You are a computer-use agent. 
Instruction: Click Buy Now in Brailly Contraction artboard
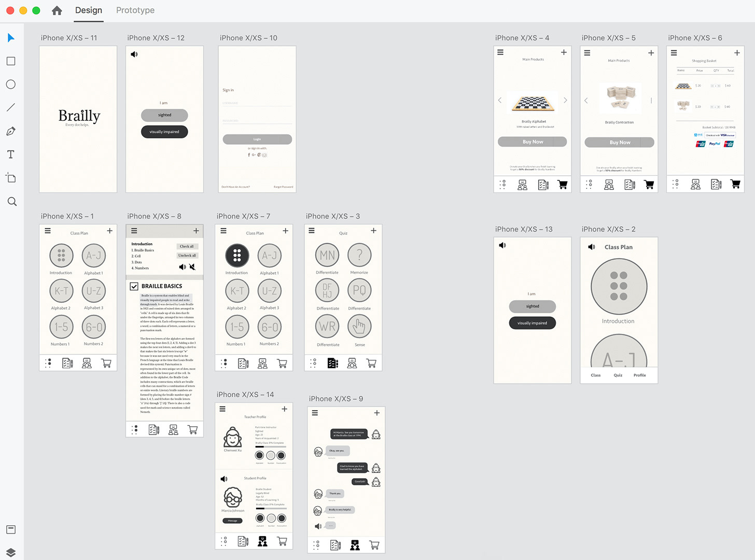click(x=620, y=142)
